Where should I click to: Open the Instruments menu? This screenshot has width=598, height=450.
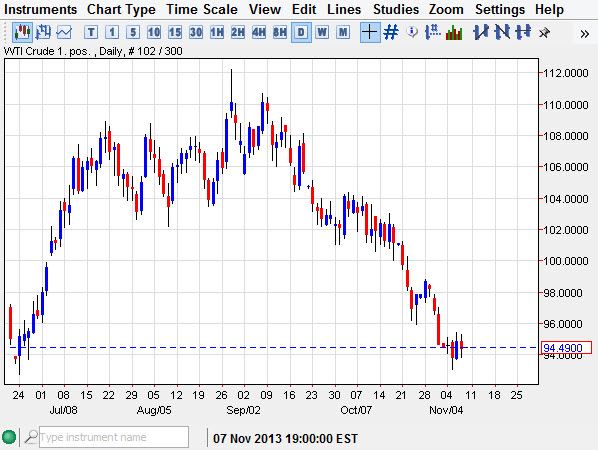(x=40, y=9)
